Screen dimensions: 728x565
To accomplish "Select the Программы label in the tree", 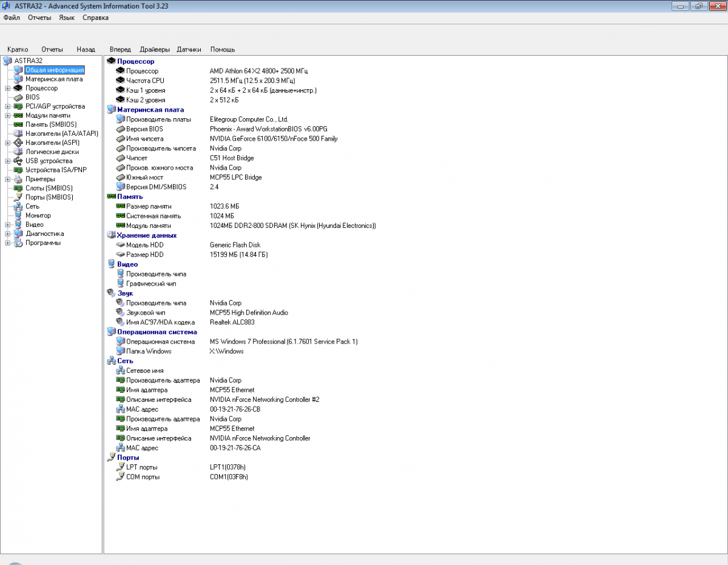I will (x=43, y=243).
